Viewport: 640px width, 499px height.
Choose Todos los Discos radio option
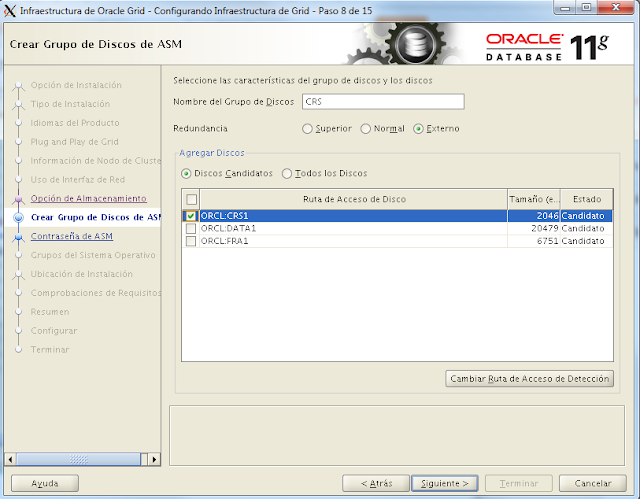(287, 174)
